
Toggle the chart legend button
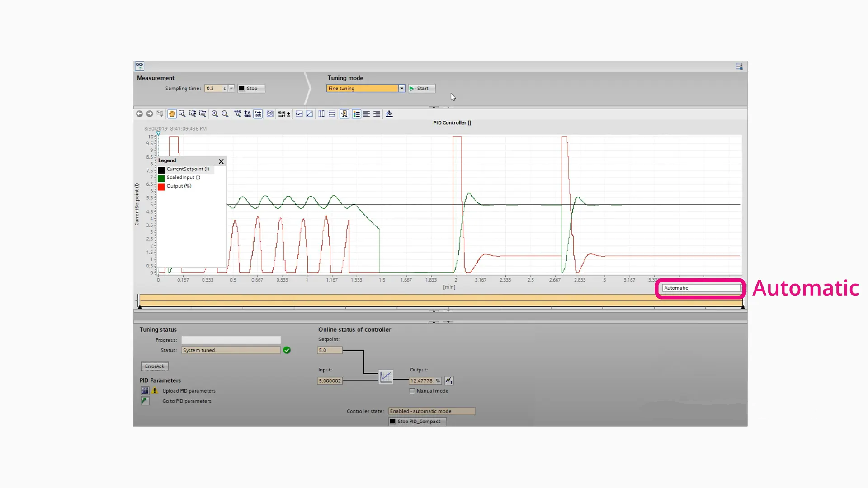pos(357,114)
